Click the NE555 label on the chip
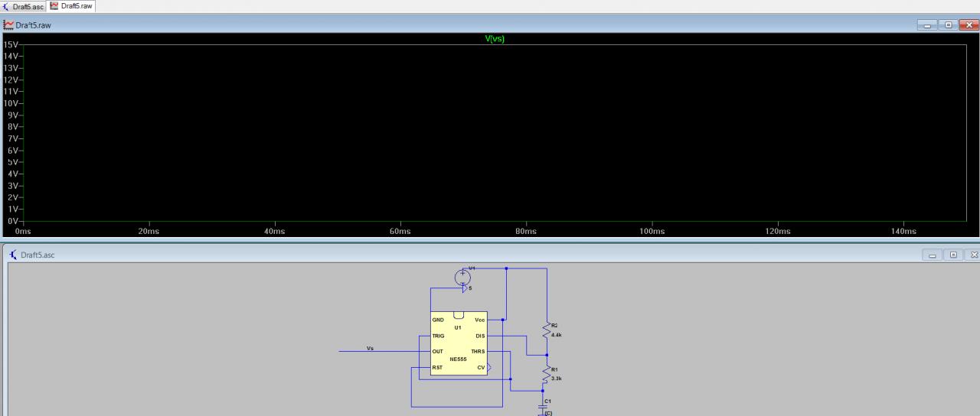The width and height of the screenshot is (980, 416). [x=458, y=359]
